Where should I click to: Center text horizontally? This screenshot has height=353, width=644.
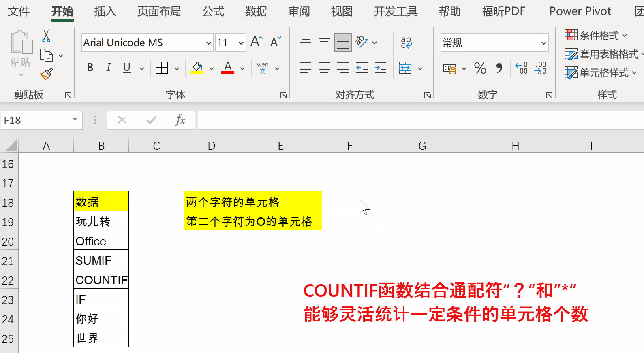coord(324,68)
